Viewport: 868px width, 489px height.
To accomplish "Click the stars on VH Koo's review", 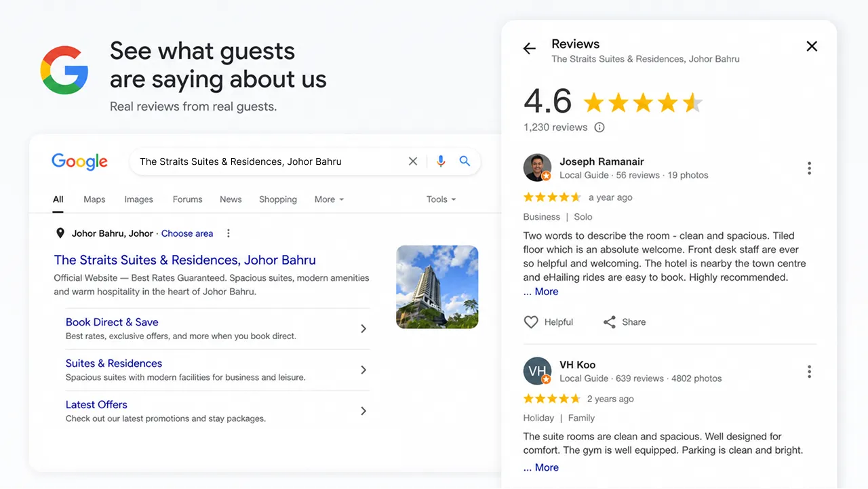I will tap(553, 399).
